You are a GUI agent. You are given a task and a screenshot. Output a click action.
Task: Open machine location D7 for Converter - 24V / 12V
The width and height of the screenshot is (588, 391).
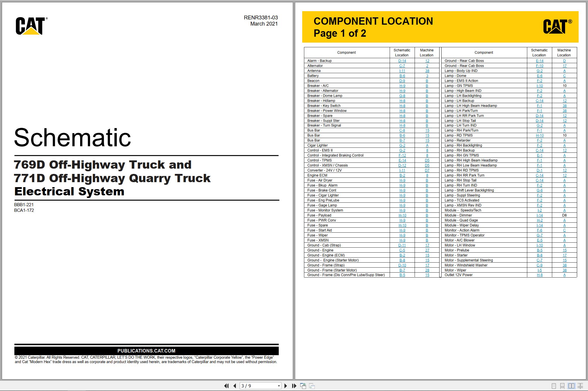pos(427,170)
